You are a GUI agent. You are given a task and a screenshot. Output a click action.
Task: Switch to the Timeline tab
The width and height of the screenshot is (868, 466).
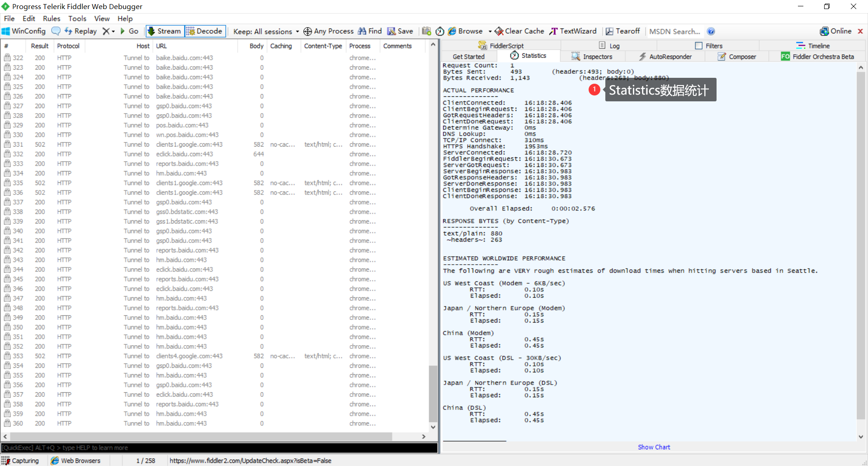pyautogui.click(x=813, y=46)
